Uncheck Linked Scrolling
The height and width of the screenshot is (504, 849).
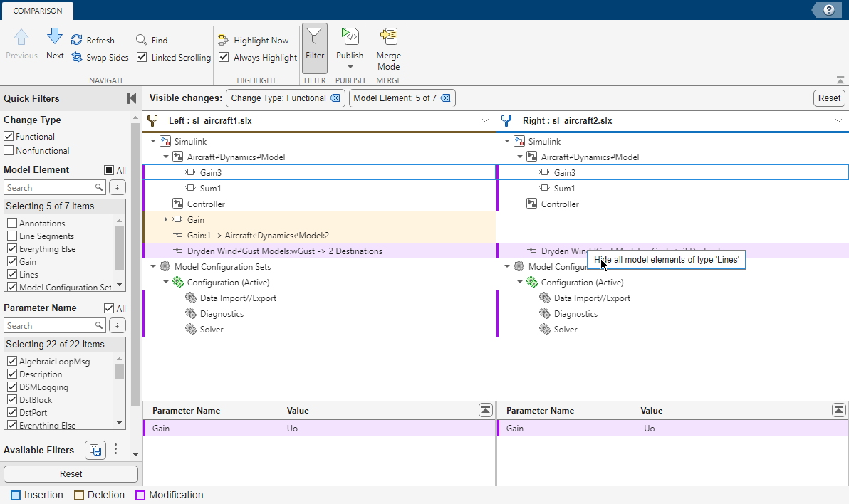141,58
